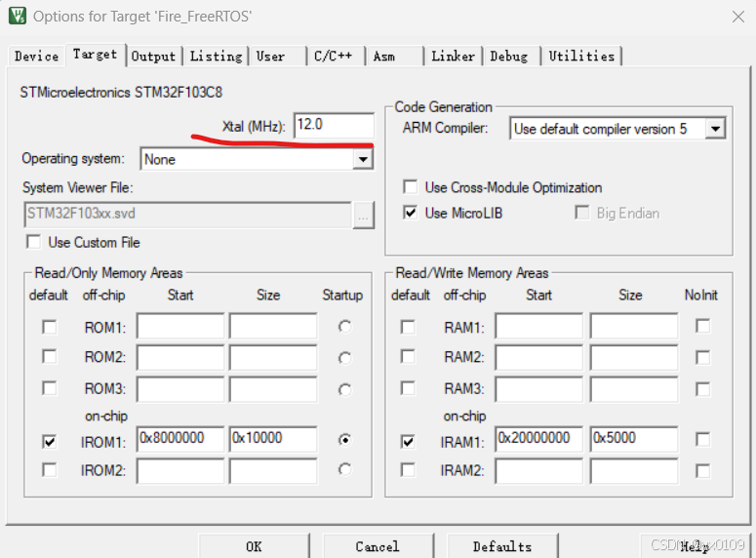Click the ROM3 Size field
This screenshot has width=756, height=558.
273,389
